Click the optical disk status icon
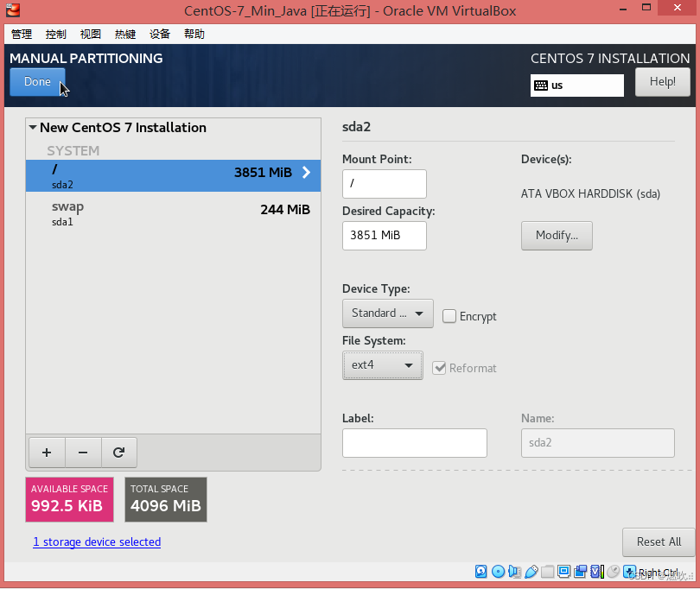700x589 pixels. click(498, 572)
